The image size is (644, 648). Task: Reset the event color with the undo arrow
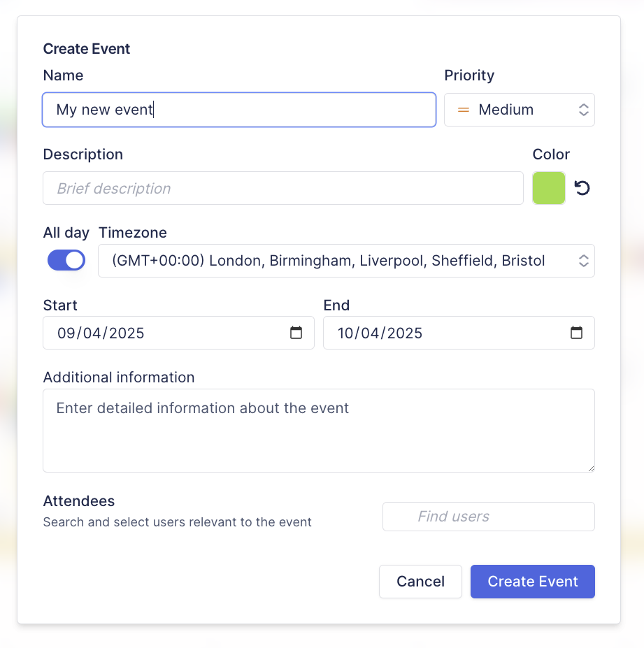click(x=582, y=188)
